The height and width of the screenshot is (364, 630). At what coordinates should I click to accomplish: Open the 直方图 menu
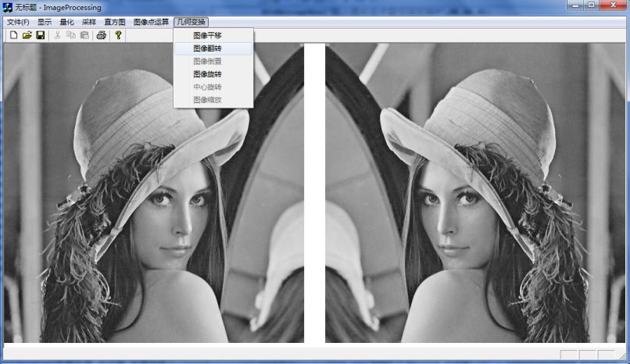[x=115, y=22]
